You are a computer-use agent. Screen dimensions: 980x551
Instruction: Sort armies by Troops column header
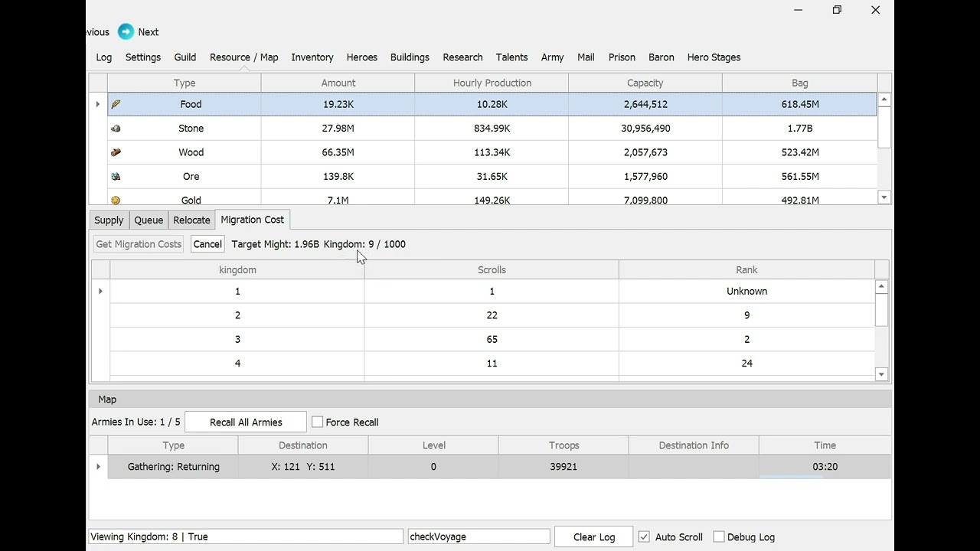[x=563, y=445]
